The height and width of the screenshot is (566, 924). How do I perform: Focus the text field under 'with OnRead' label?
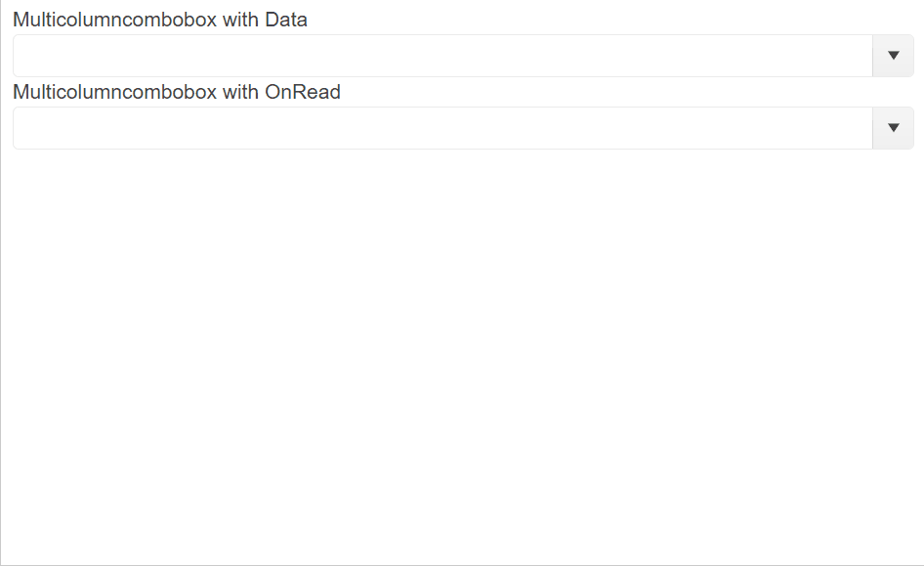pyautogui.click(x=442, y=128)
